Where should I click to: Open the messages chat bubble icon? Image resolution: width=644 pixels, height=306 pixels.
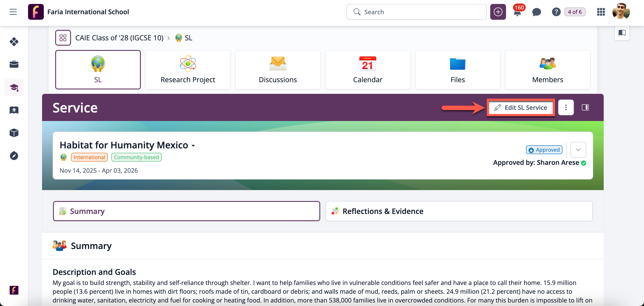click(x=536, y=12)
